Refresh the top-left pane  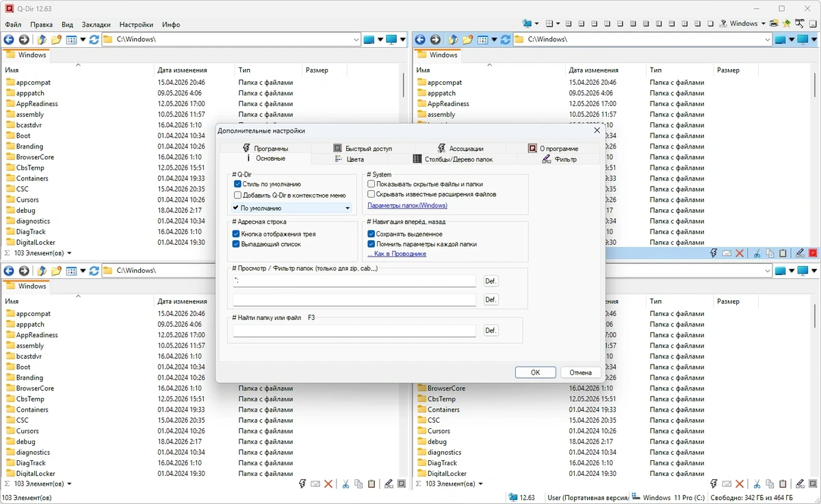pos(94,40)
